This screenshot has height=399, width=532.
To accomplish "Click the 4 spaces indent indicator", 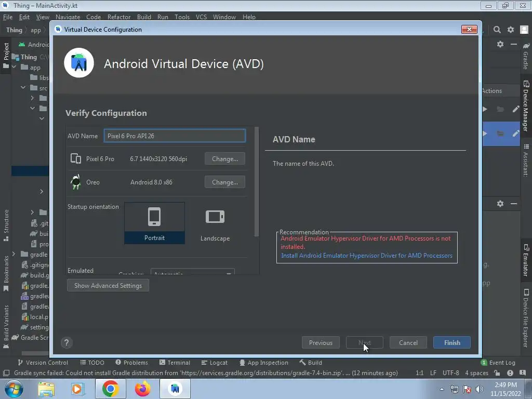I will tap(476, 373).
